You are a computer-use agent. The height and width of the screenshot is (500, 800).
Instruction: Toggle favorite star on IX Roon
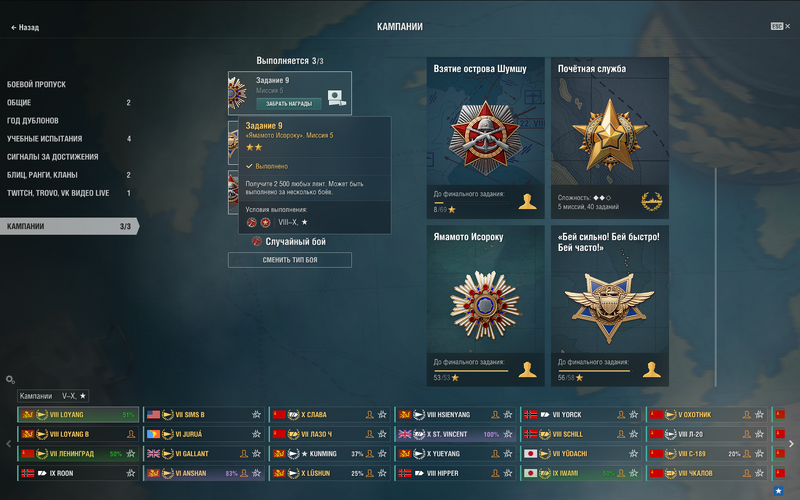tap(131, 473)
